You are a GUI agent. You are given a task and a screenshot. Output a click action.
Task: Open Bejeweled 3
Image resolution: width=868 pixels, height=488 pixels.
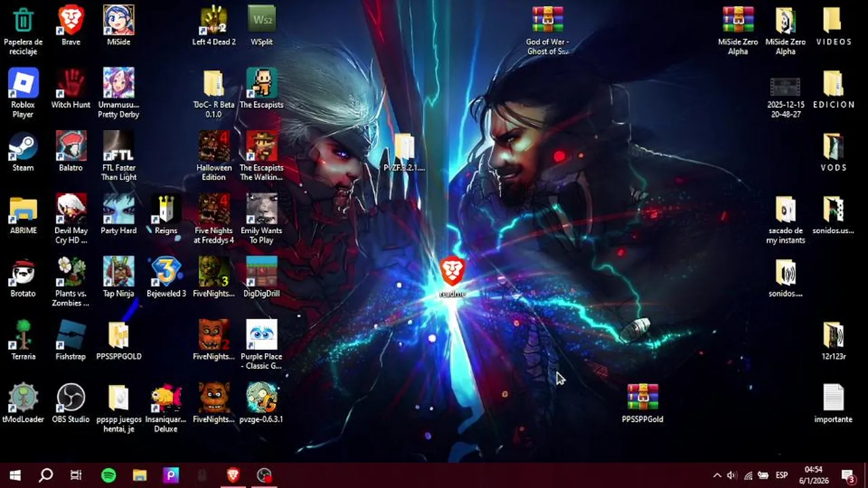coord(165,278)
